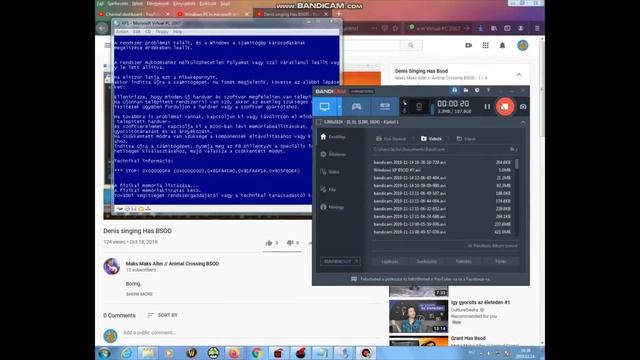The image size is (640, 360).
Task: Switch to the first tab left of Videos
Action: [x=391, y=139]
